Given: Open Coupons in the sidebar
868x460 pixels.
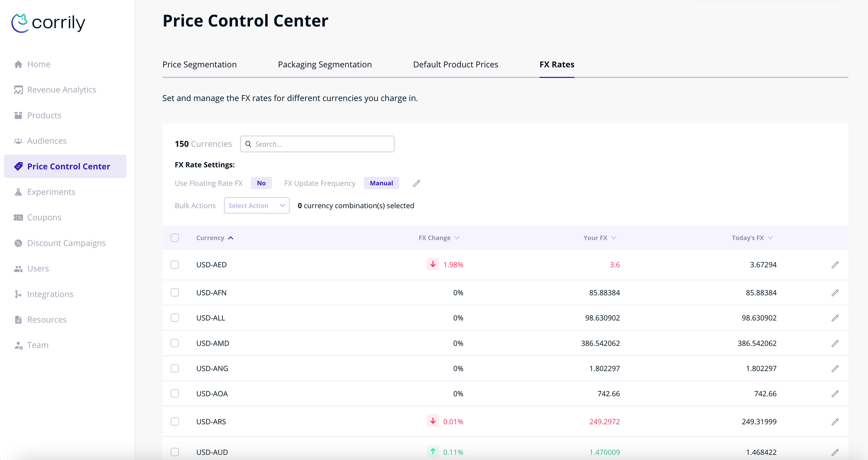Looking at the screenshot, I should [44, 217].
